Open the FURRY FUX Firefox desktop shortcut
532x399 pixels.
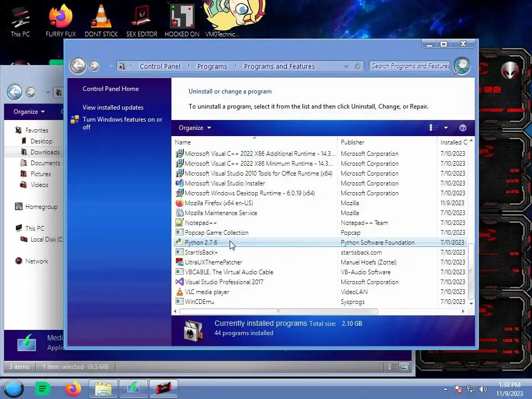[x=60, y=21]
